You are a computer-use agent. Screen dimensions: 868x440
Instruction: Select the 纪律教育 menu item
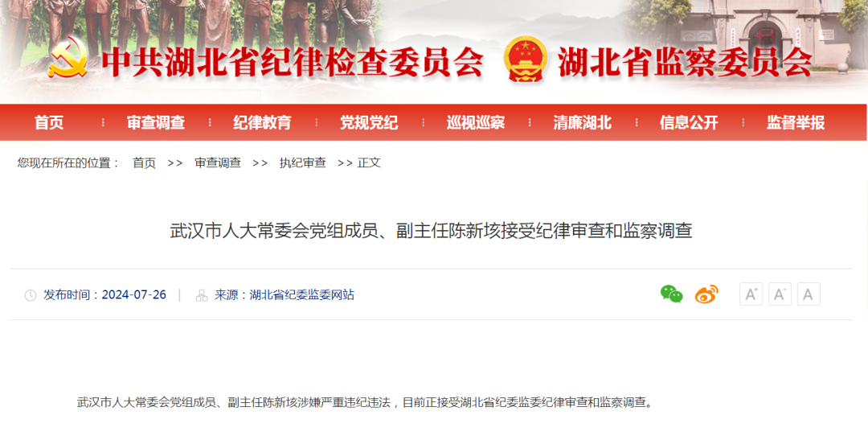point(262,122)
